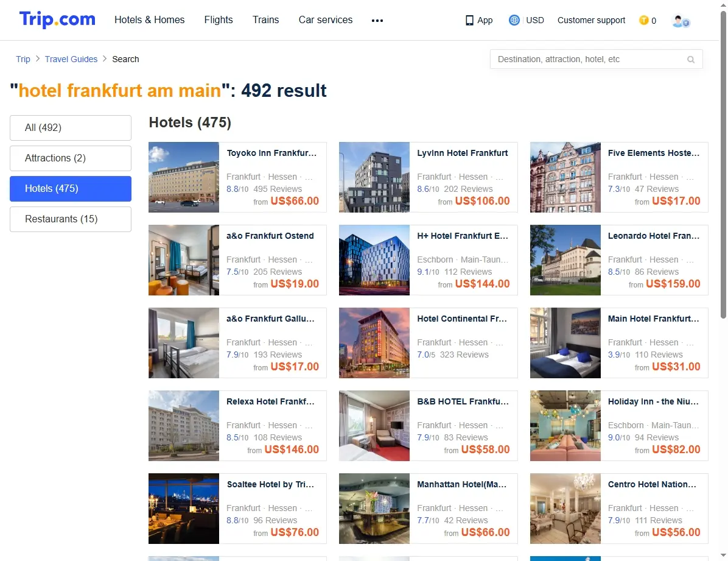The width and height of the screenshot is (728, 561).
Task: Click the 323 Reviews text
Action: pyautogui.click(x=464, y=355)
